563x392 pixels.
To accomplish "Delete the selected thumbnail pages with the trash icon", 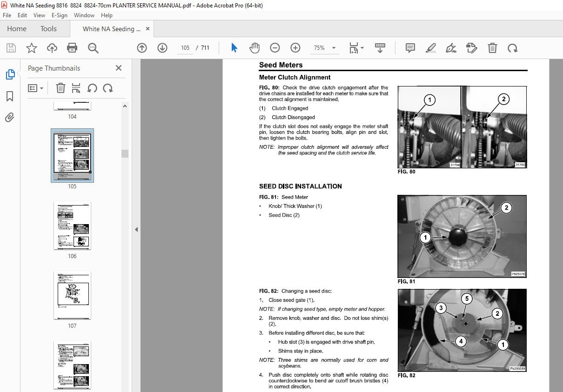I will (60, 88).
